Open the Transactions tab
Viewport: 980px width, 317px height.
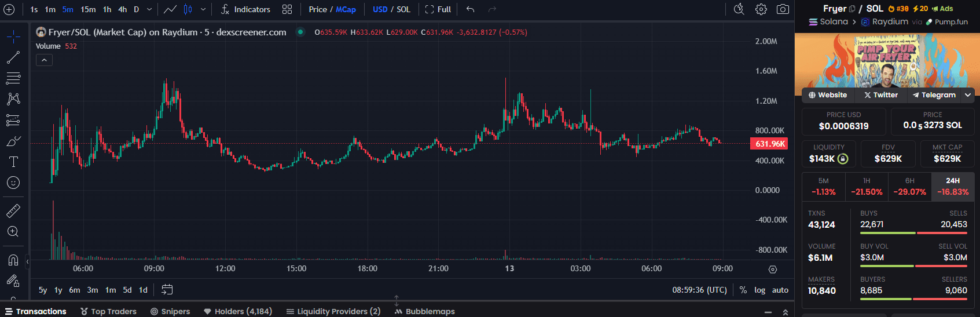tap(36, 311)
